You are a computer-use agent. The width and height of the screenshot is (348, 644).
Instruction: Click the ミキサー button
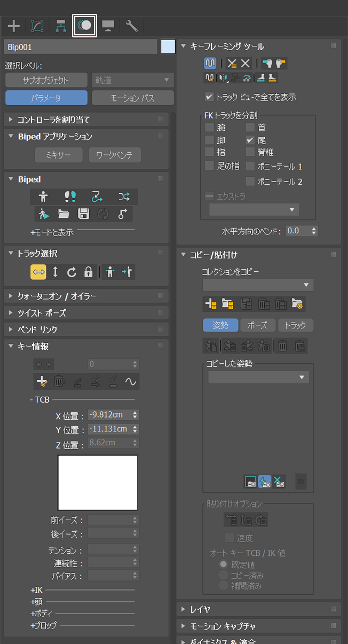click(59, 155)
